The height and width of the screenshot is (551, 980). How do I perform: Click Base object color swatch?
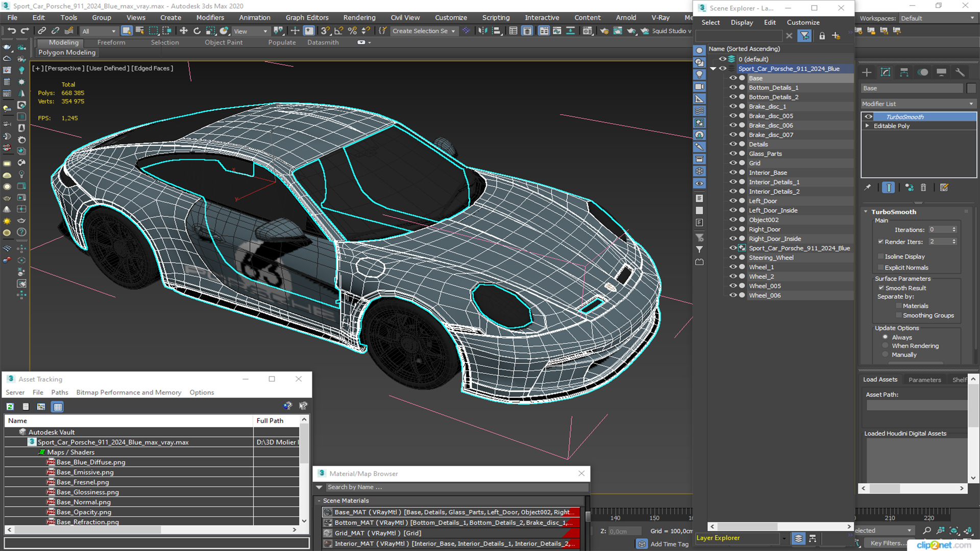971,88
